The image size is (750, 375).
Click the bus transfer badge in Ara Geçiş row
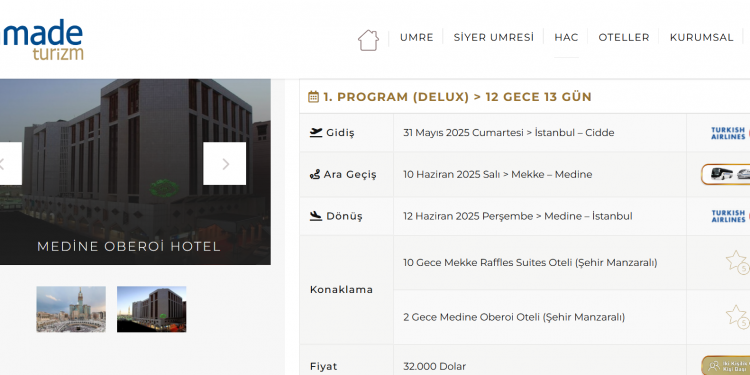click(726, 174)
